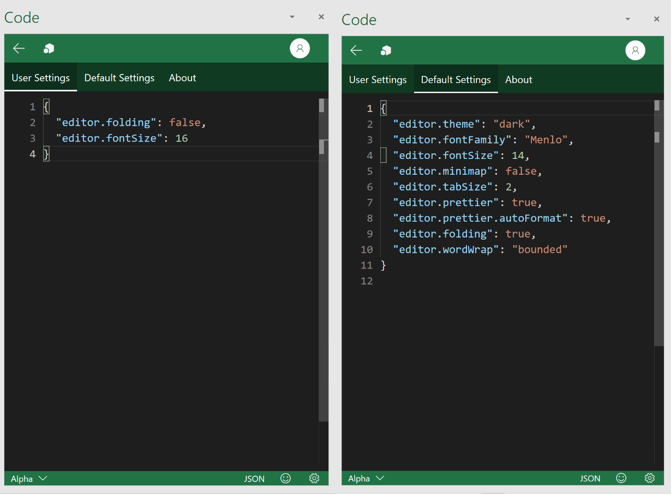Click the "dark" value in right editor
The width and height of the screenshot is (672, 497).
click(512, 124)
